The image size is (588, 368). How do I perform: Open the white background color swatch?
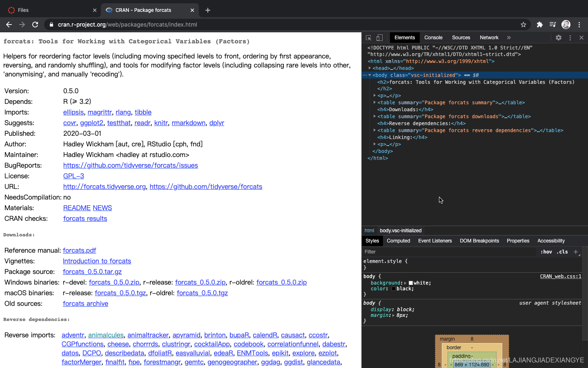pyautogui.click(x=411, y=283)
